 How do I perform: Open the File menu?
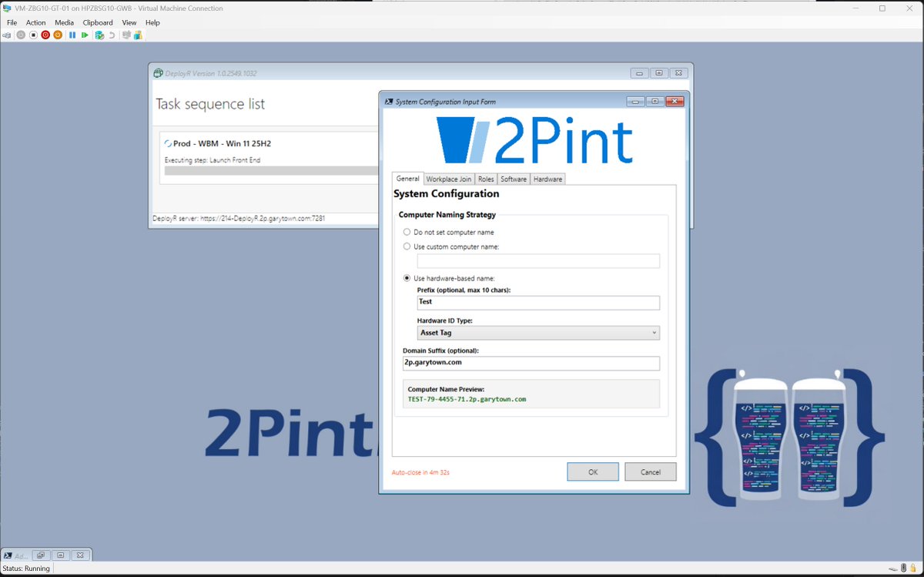(x=12, y=22)
